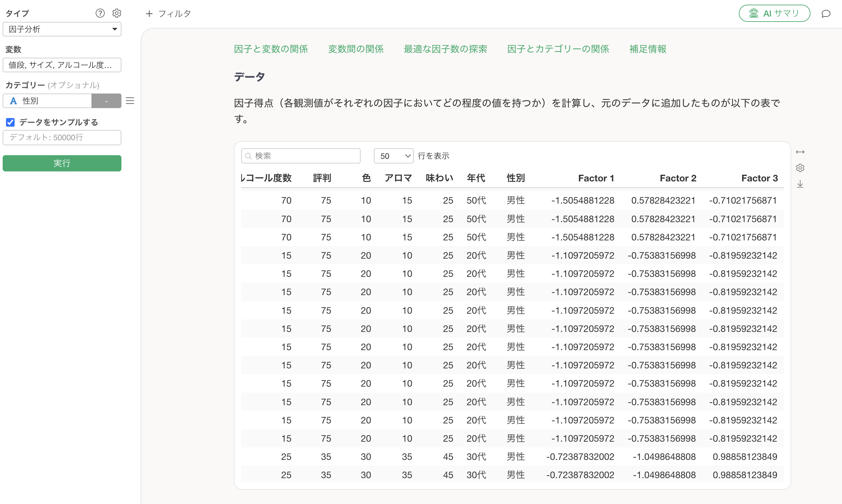The image size is (842, 504).
Task: Open the help icon next to タイプ
Action: pyautogui.click(x=100, y=13)
